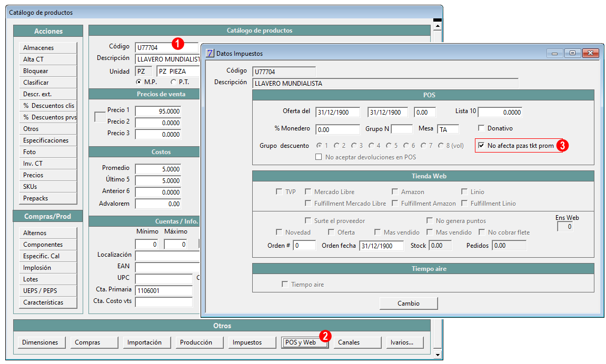Open the Almacenes action
Screen dimensions: 606x364
pos(48,47)
